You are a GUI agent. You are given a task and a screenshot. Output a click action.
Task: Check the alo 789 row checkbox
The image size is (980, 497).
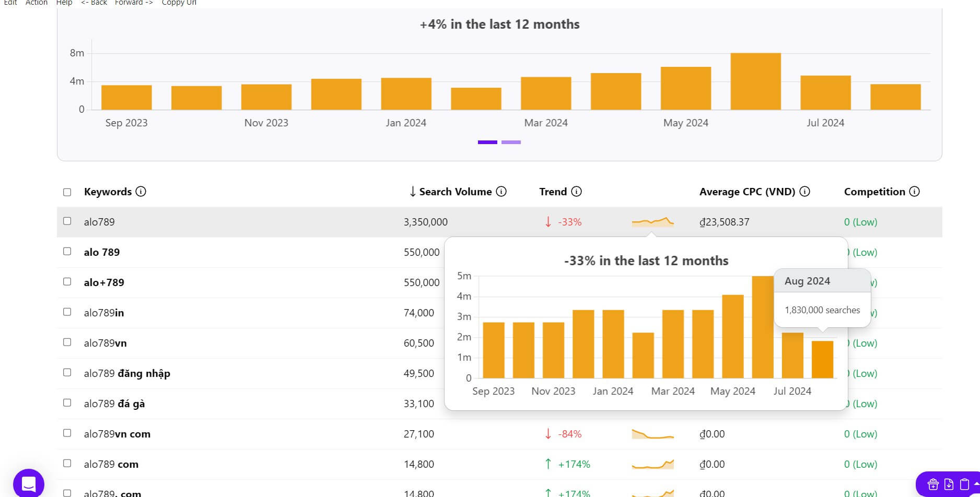point(67,252)
